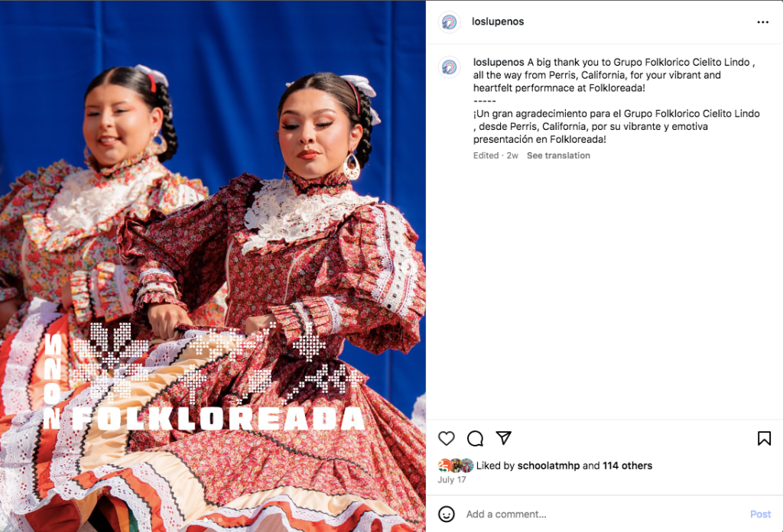
Task: Click the liked-by avatar cluster
Action: tap(456, 465)
